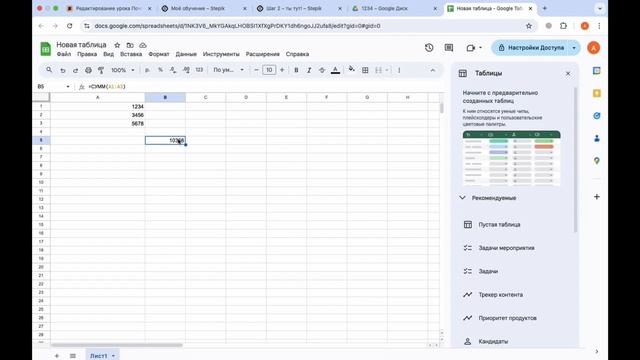Open the all sheets list icon
This screenshot has height=360, width=640.
[73, 356]
